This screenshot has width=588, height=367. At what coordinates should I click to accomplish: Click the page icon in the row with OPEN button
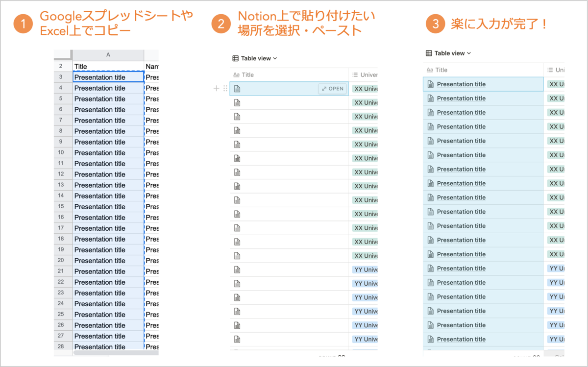(238, 89)
